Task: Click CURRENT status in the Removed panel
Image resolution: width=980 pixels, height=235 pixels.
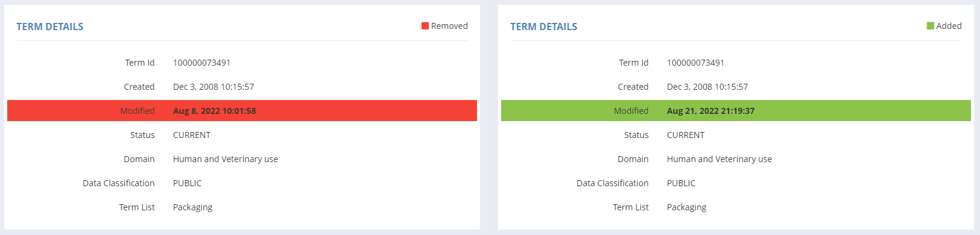Action: tap(192, 135)
